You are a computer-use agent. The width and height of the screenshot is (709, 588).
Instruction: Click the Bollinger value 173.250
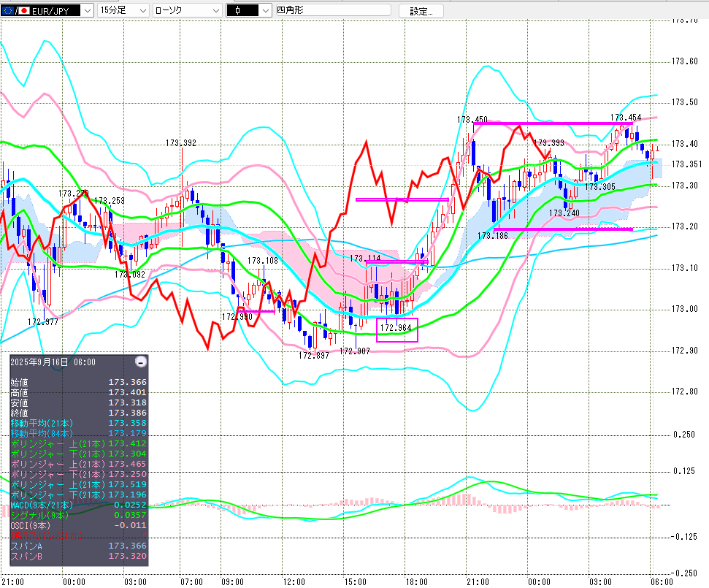(128, 474)
